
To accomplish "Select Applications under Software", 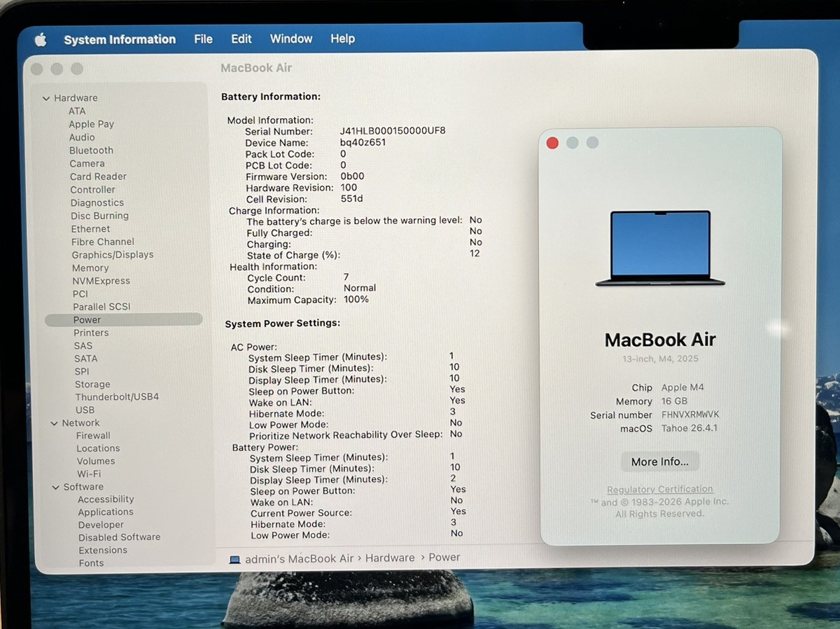I will click(106, 512).
